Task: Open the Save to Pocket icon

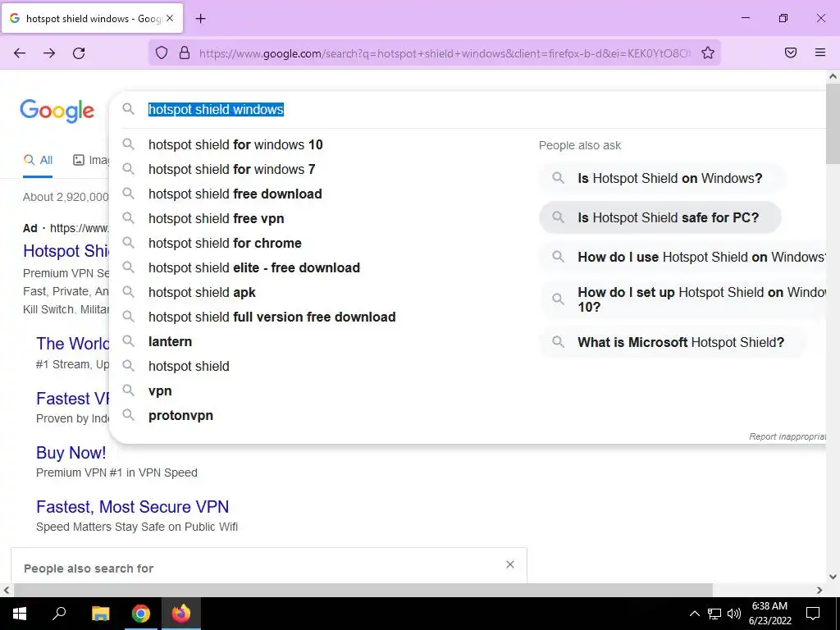Action: [791, 52]
